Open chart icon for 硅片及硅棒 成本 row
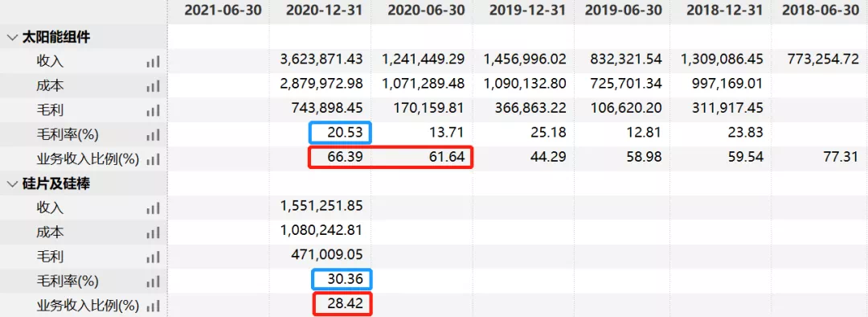This screenshot has width=868, height=317. tap(154, 233)
